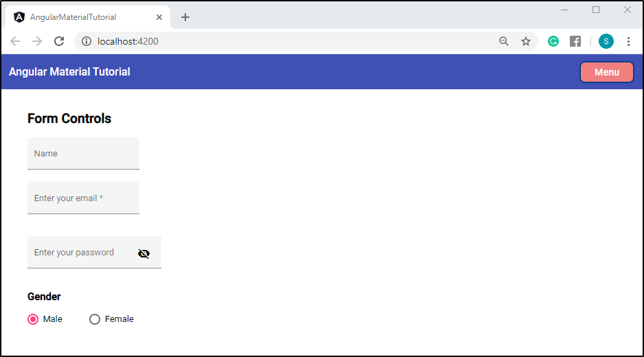Open the pink Menu button
Image resolution: width=644 pixels, height=357 pixels.
coord(607,72)
